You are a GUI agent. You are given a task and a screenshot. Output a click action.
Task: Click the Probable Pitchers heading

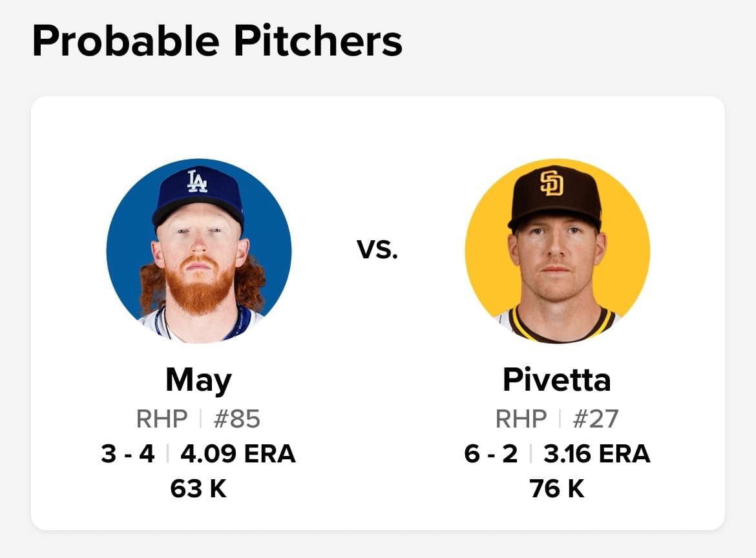[216, 40]
